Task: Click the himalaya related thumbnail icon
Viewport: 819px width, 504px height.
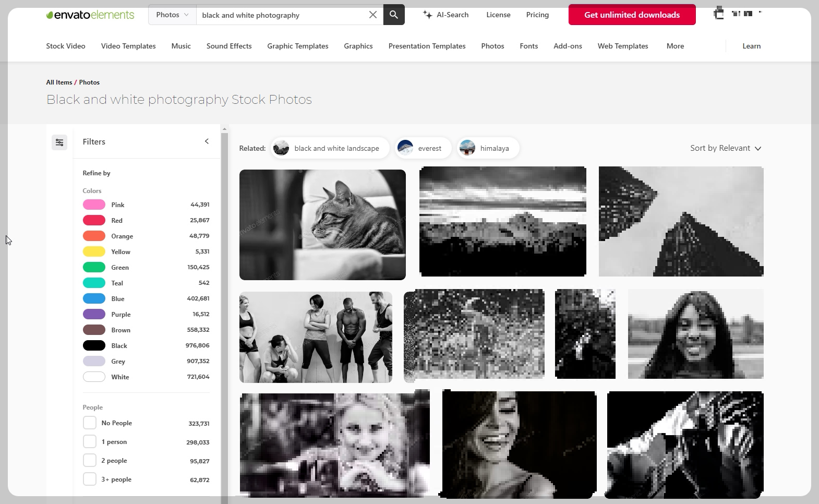Action: click(467, 148)
